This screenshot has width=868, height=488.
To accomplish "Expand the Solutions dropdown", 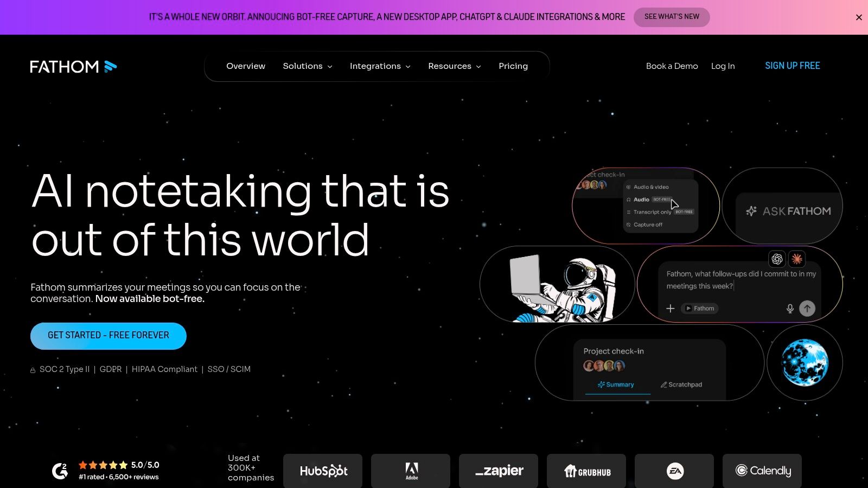I will pyautogui.click(x=308, y=66).
